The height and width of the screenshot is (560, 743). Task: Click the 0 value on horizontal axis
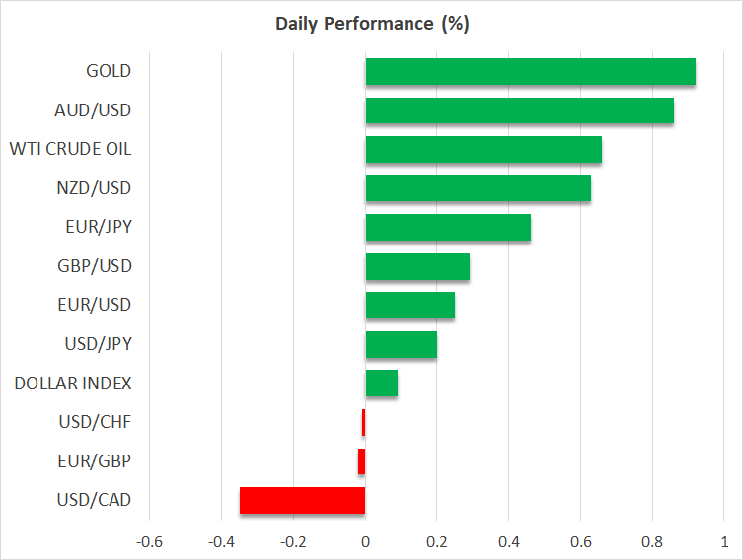click(x=365, y=542)
